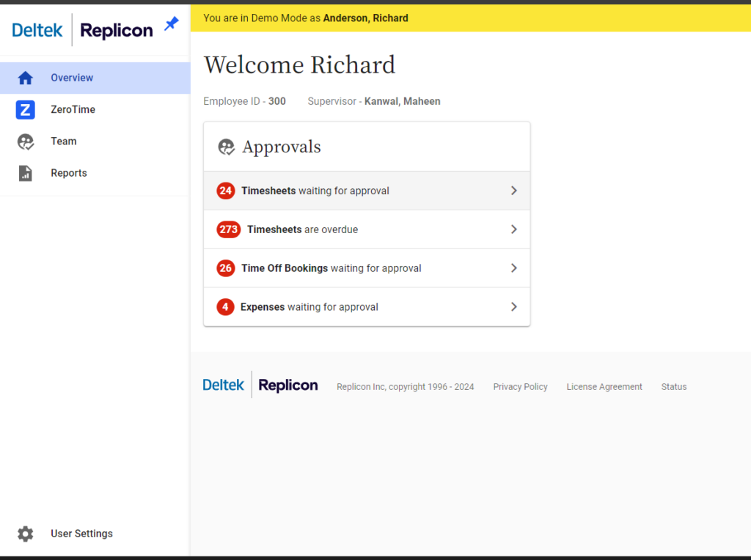Click the License Agreement link
The height and width of the screenshot is (560, 751).
pyautogui.click(x=604, y=386)
